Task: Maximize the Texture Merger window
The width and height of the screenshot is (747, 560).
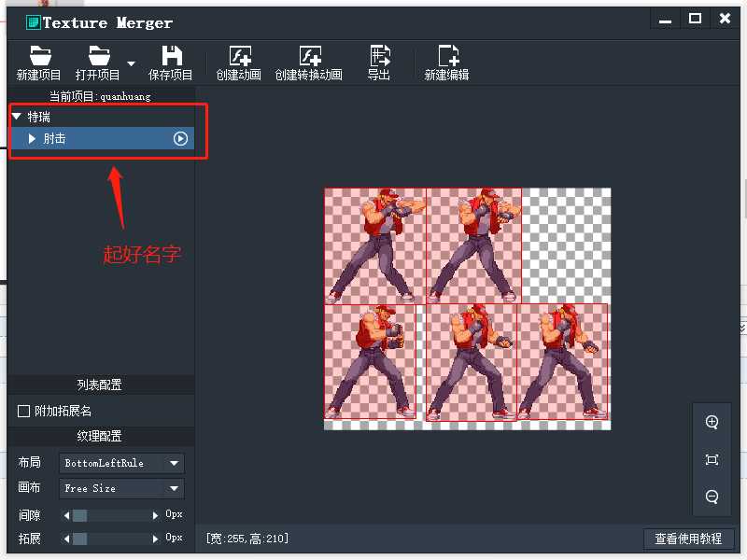Action: (695, 19)
